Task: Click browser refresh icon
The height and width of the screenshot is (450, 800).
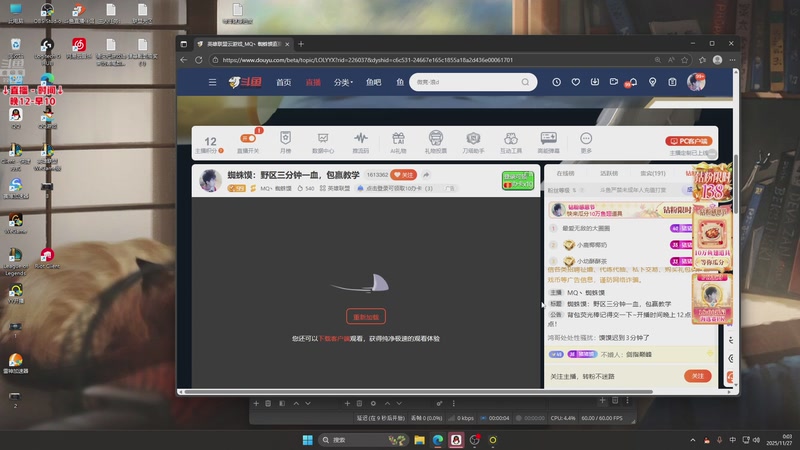Action: 198,60
